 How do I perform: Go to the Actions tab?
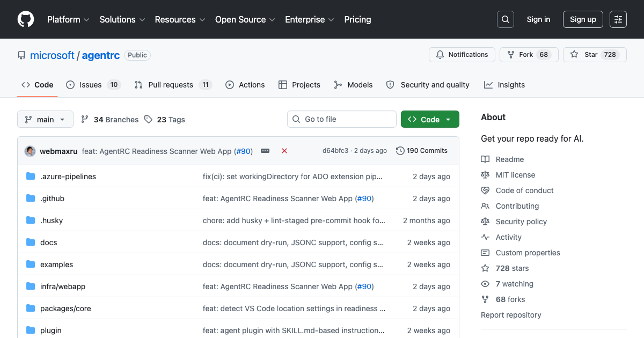(245, 85)
